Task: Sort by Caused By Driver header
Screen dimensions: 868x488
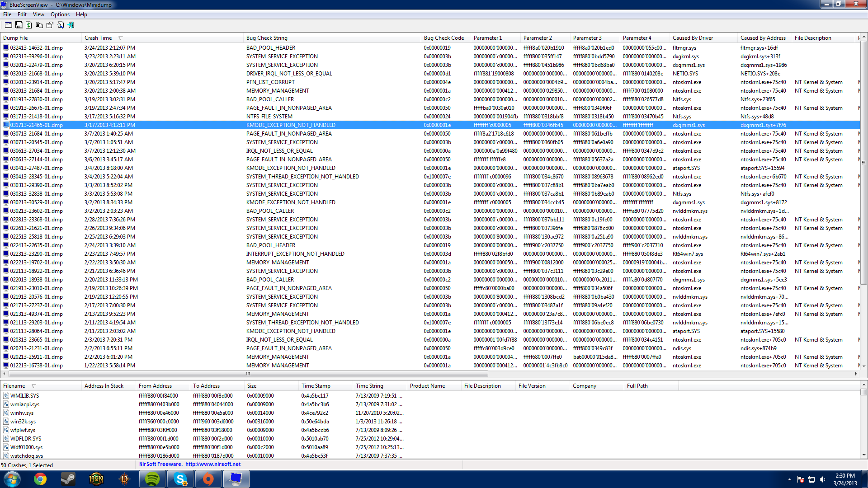Action: [704, 38]
